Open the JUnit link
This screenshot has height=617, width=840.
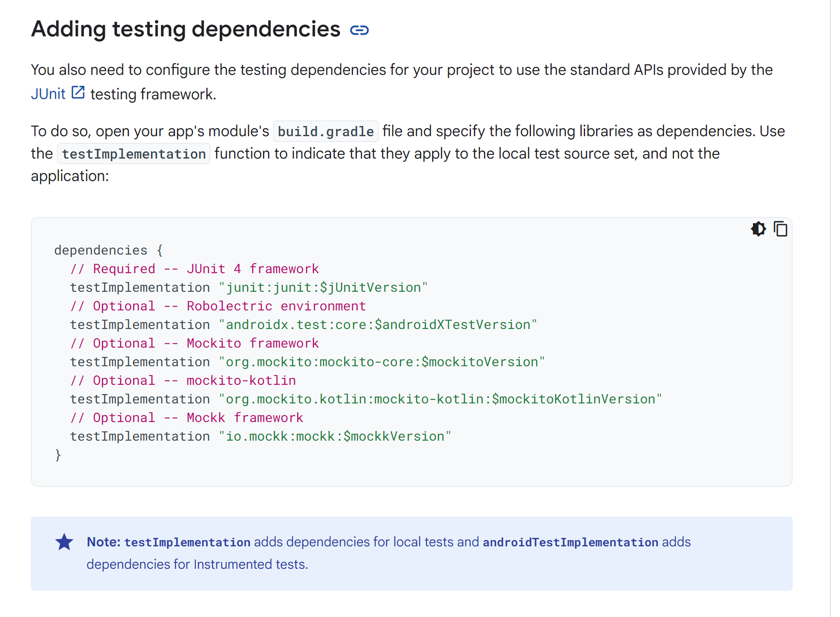tap(48, 94)
